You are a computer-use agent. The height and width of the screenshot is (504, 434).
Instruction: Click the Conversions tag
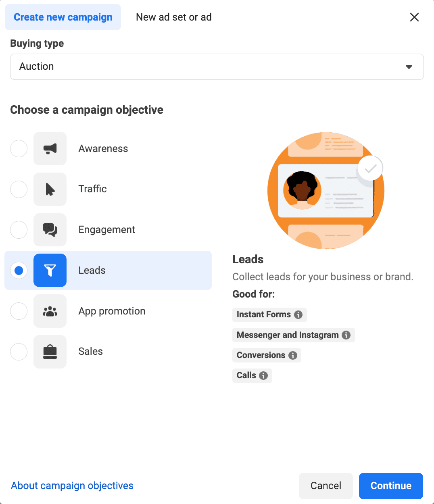267,355
